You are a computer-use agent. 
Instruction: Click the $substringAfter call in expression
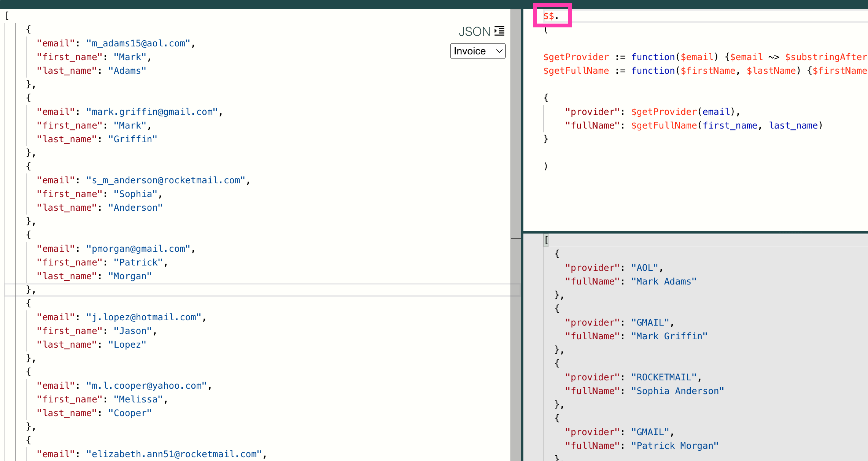click(825, 57)
